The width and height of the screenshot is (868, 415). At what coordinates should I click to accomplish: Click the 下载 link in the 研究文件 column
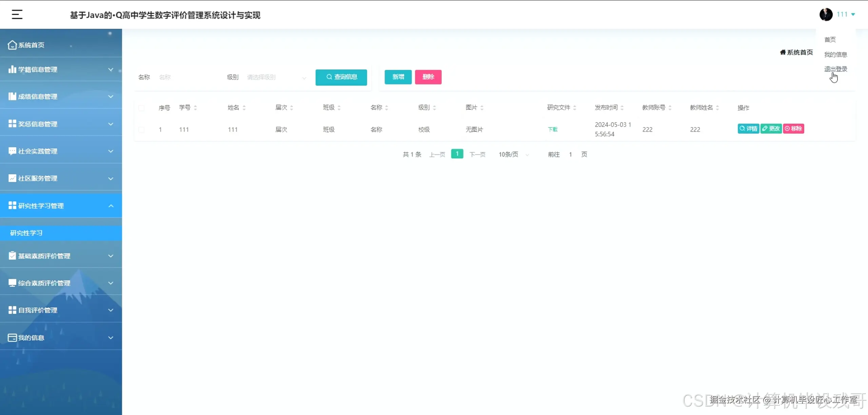(553, 129)
